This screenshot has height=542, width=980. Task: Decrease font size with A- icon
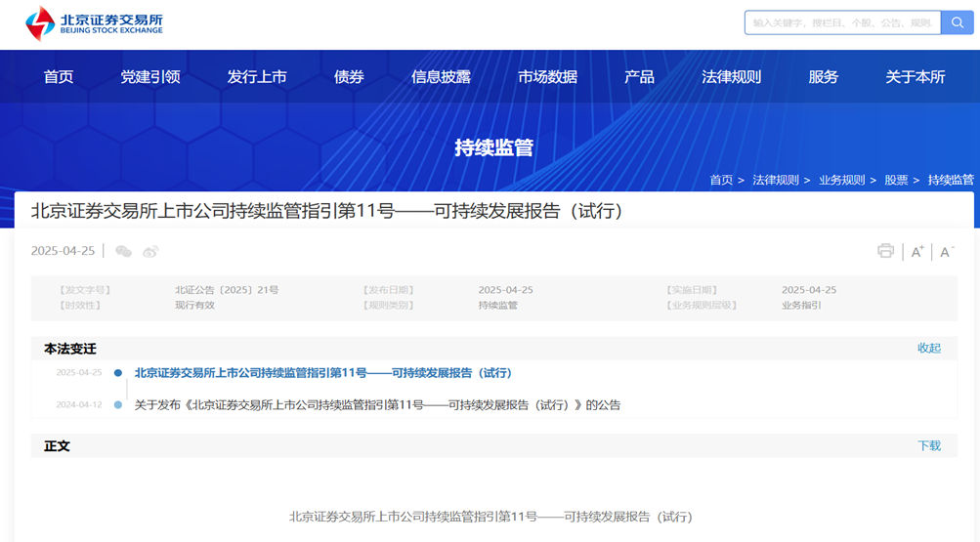[x=946, y=252]
